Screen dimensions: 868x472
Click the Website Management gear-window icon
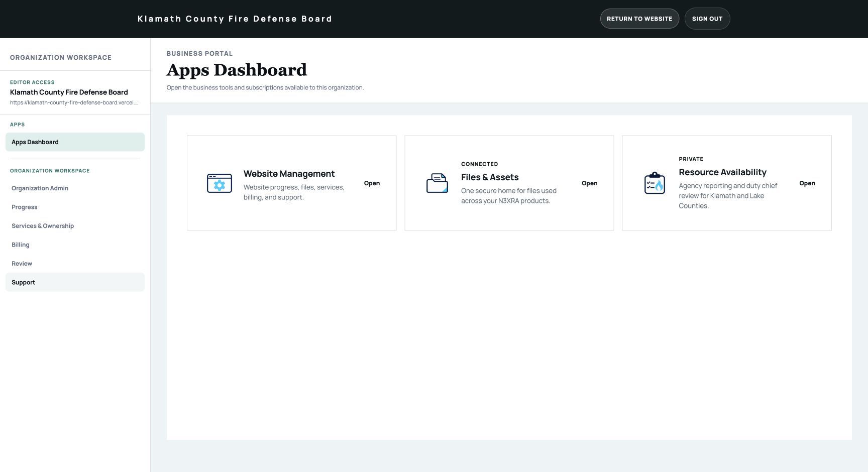click(220, 183)
